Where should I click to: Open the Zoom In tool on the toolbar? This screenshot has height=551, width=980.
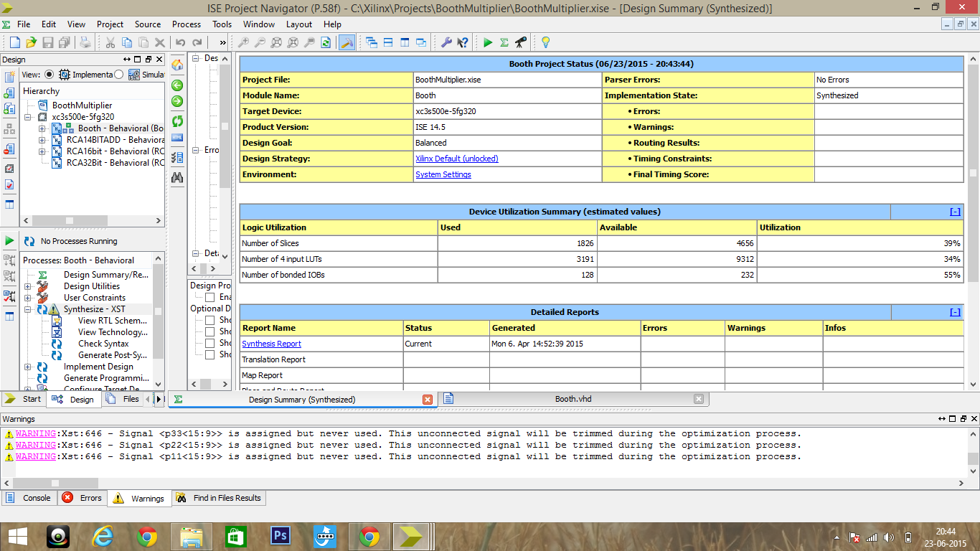244,42
